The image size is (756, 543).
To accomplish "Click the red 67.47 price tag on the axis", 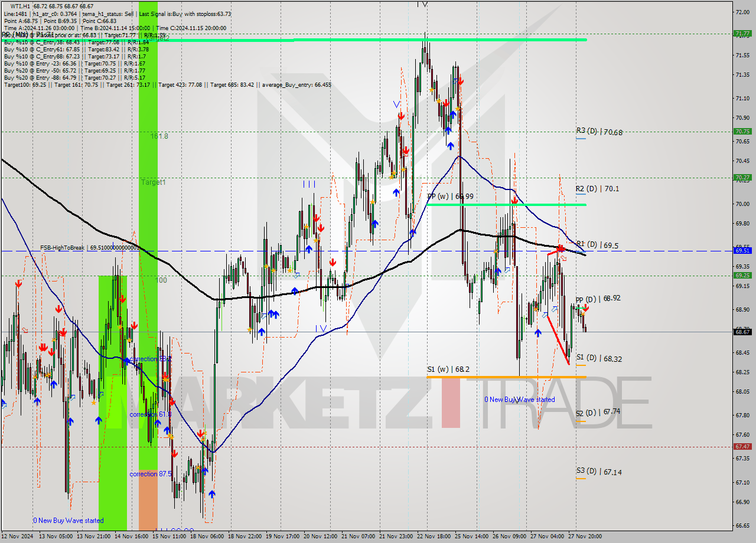I will 742,447.
